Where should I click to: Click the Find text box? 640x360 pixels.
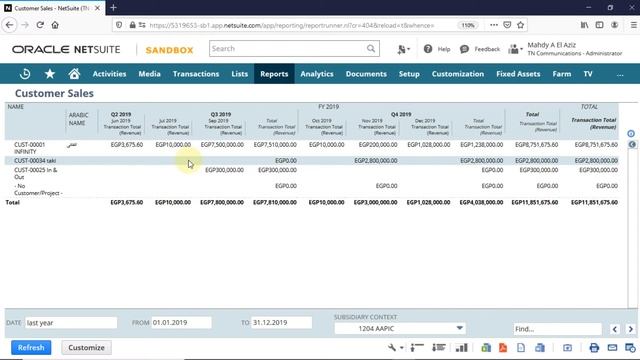[558, 329]
